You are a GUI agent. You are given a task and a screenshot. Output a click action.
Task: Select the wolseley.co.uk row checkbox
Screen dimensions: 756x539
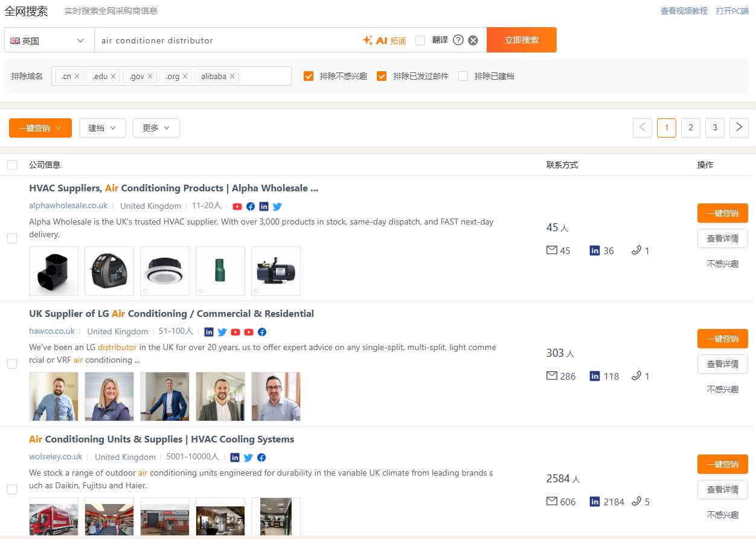[x=12, y=490]
